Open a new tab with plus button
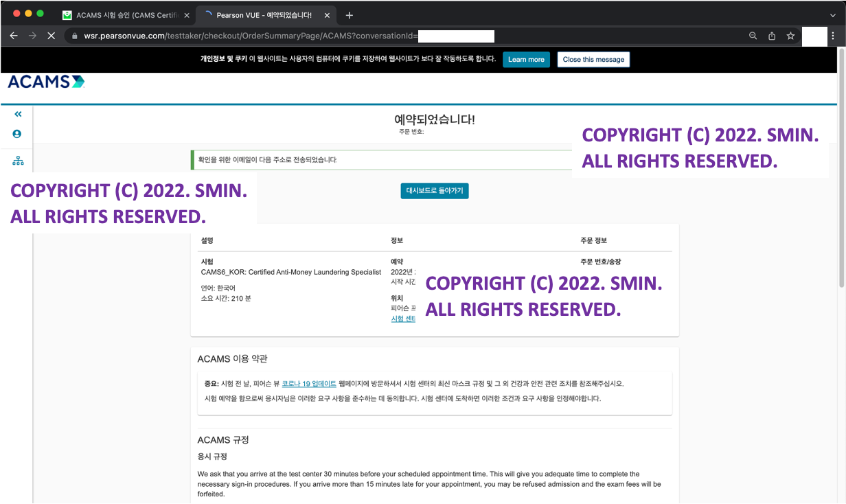Image resolution: width=846 pixels, height=504 pixels. point(349,15)
